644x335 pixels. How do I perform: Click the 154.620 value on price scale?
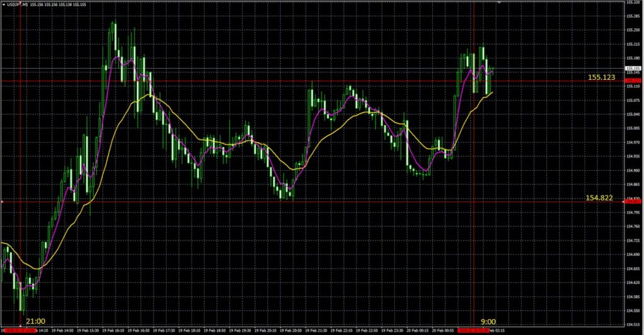[x=633, y=282]
